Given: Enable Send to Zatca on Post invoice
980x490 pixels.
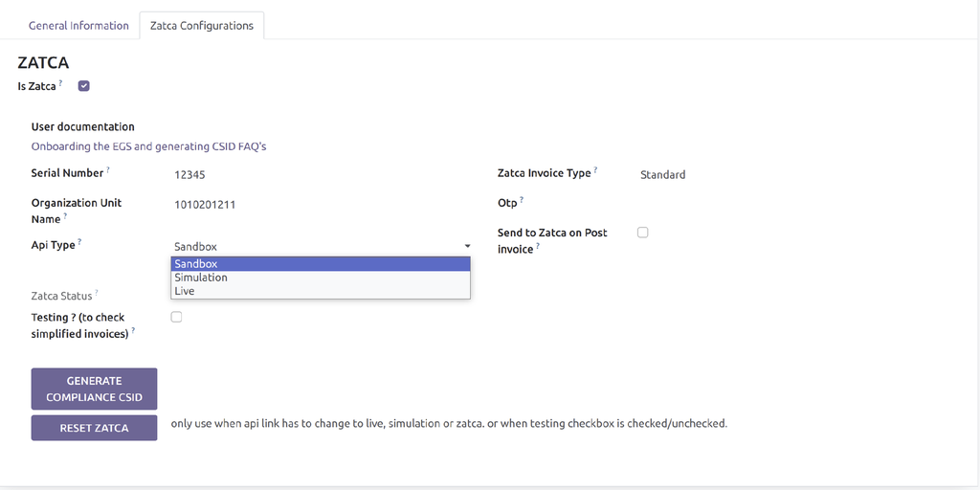Looking at the screenshot, I should click(x=642, y=233).
